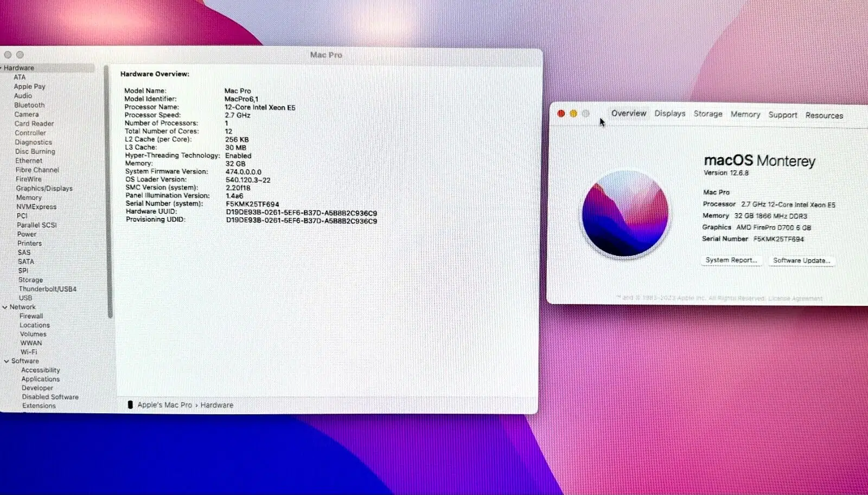Select the Overview tab

[629, 113]
